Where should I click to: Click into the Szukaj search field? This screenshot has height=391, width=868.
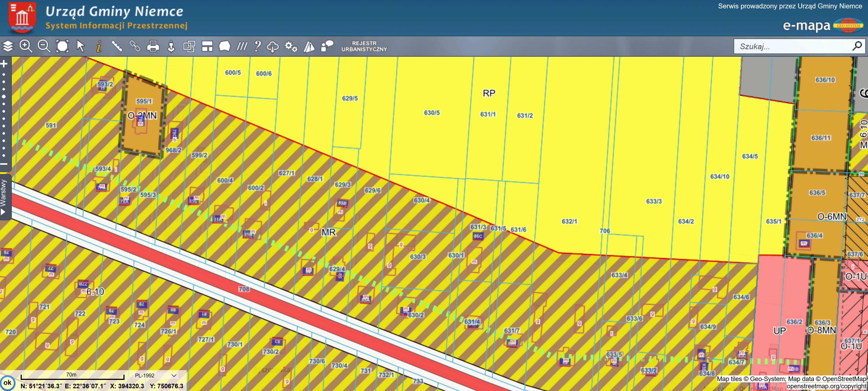[792, 46]
